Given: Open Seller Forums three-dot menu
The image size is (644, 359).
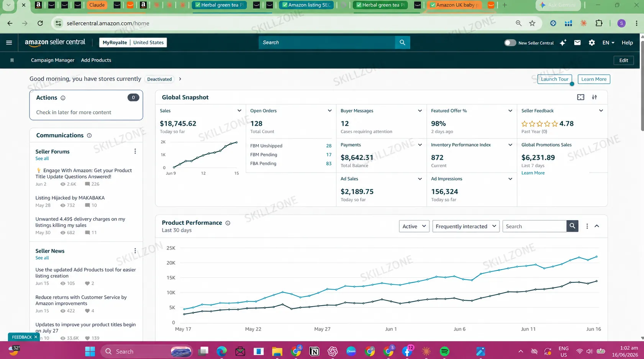Looking at the screenshot, I should (135, 152).
